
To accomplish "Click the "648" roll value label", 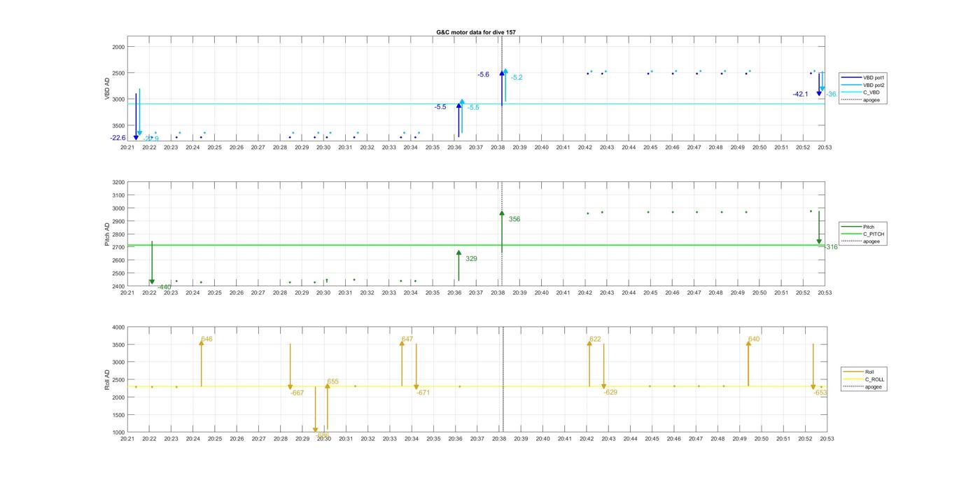I will [x=206, y=339].
